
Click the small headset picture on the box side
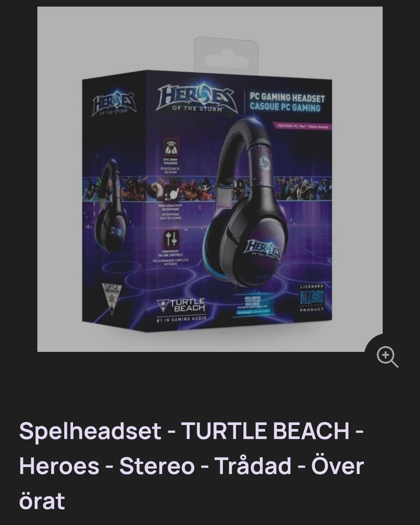pos(111,206)
